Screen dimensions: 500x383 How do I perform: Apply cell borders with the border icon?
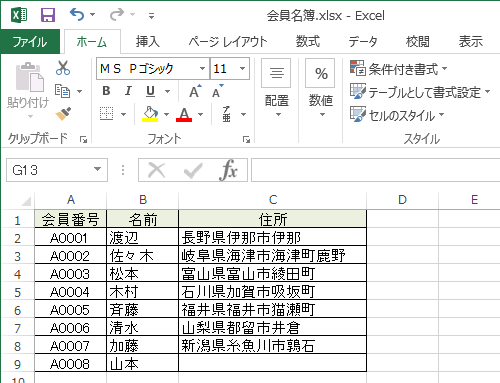(107, 114)
